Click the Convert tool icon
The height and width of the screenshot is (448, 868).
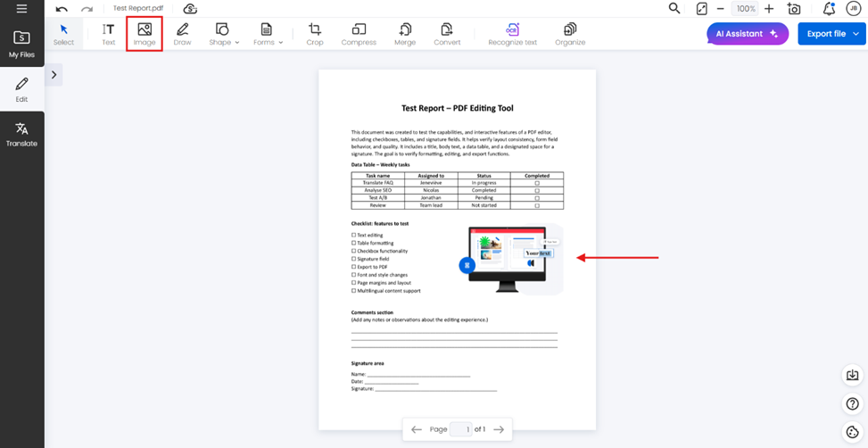click(x=447, y=34)
